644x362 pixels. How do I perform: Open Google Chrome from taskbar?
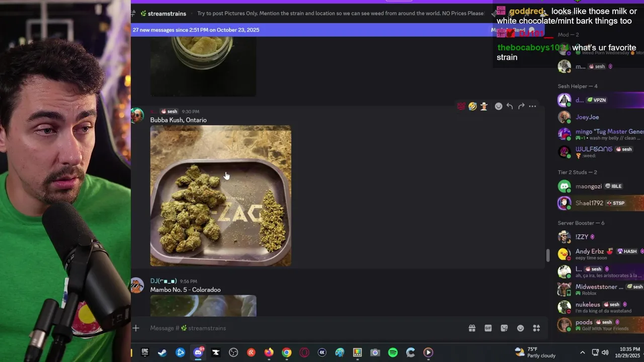tap(286, 352)
